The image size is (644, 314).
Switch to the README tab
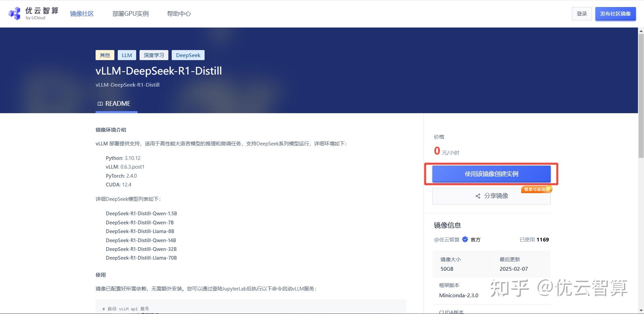(116, 103)
